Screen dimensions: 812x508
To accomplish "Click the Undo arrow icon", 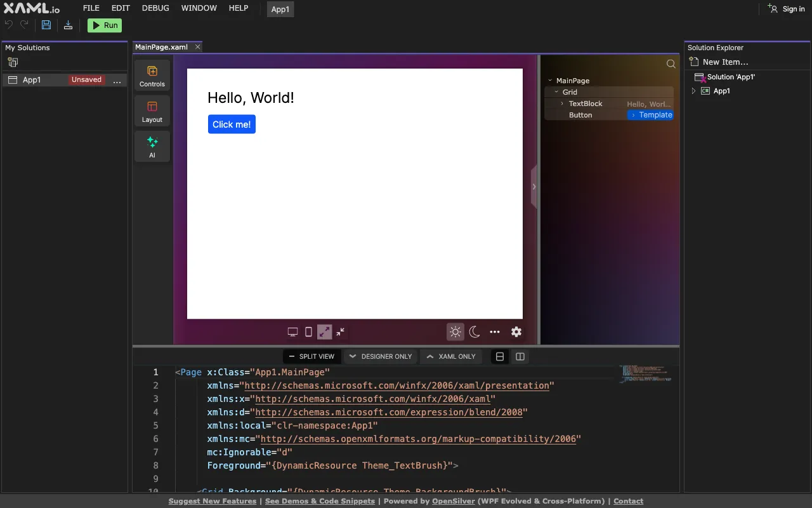I will tap(9, 25).
